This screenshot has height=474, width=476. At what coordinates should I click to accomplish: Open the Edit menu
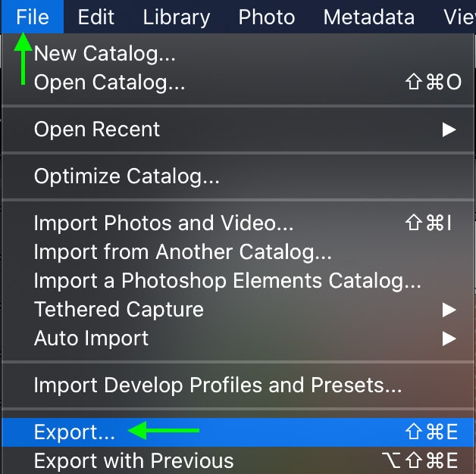(x=96, y=17)
